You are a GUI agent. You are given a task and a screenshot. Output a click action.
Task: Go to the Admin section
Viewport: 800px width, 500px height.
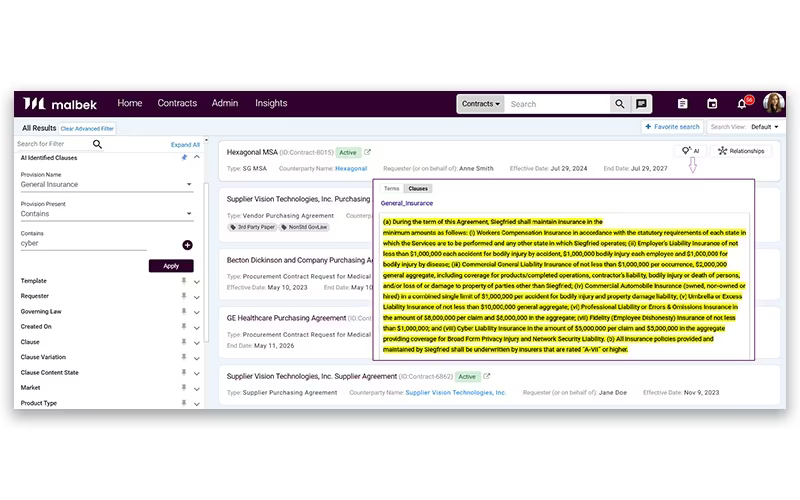[225, 103]
